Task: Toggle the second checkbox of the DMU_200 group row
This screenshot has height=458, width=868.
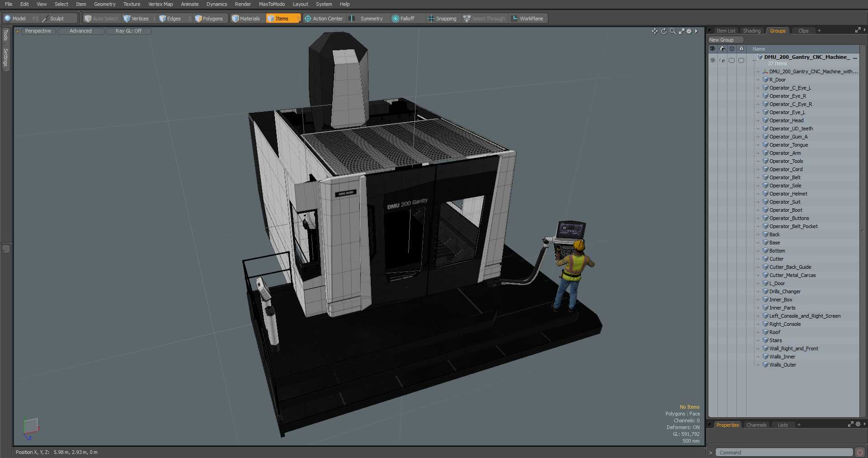Action: (741, 60)
